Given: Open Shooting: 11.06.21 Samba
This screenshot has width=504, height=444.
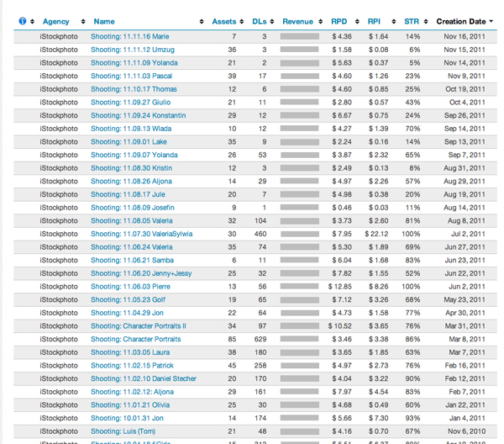Looking at the screenshot, I should tap(132, 261).
